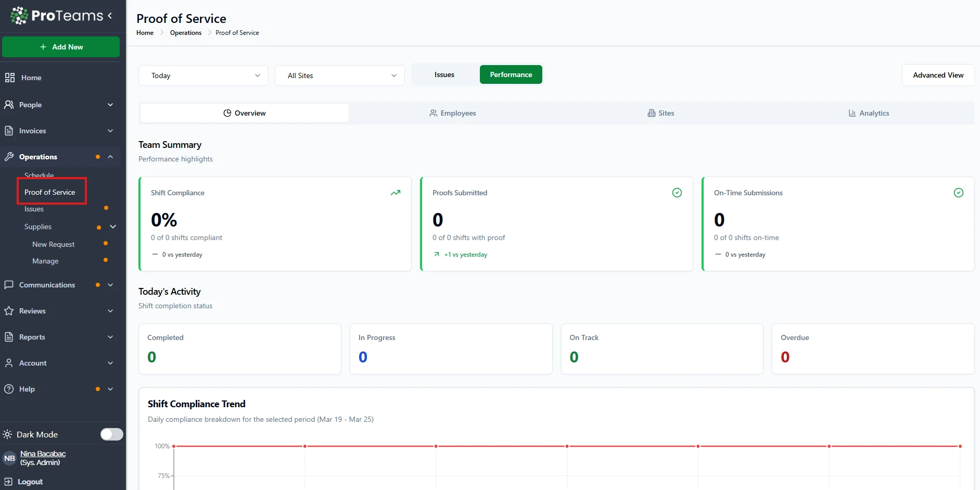Expand the People menu chevron
Viewport: 980px width, 490px height.
[110, 105]
